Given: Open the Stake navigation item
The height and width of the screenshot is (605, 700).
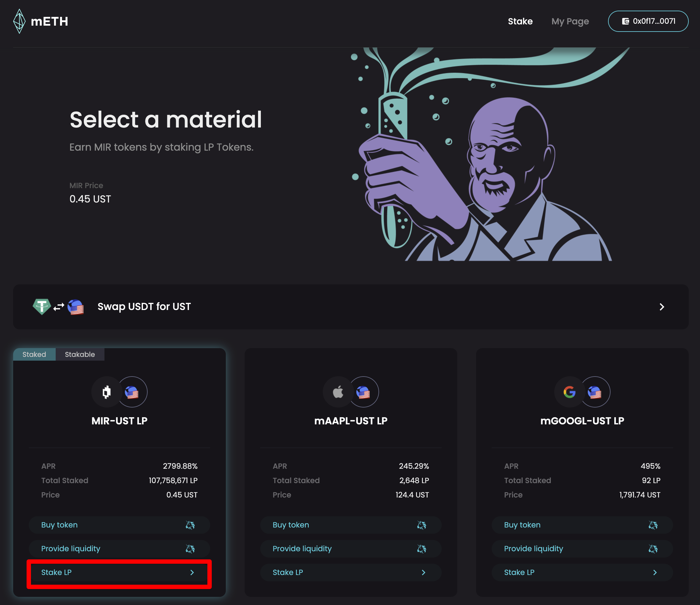Looking at the screenshot, I should [520, 21].
